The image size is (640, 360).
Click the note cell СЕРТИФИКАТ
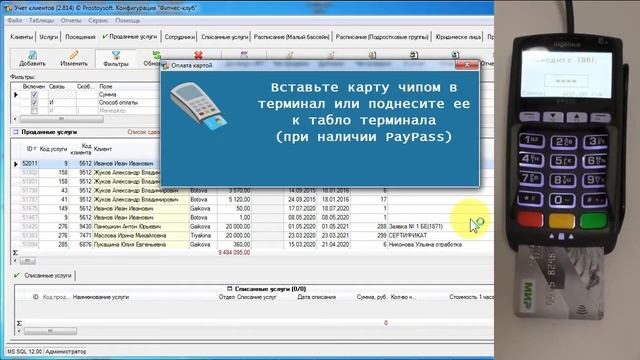click(408, 236)
